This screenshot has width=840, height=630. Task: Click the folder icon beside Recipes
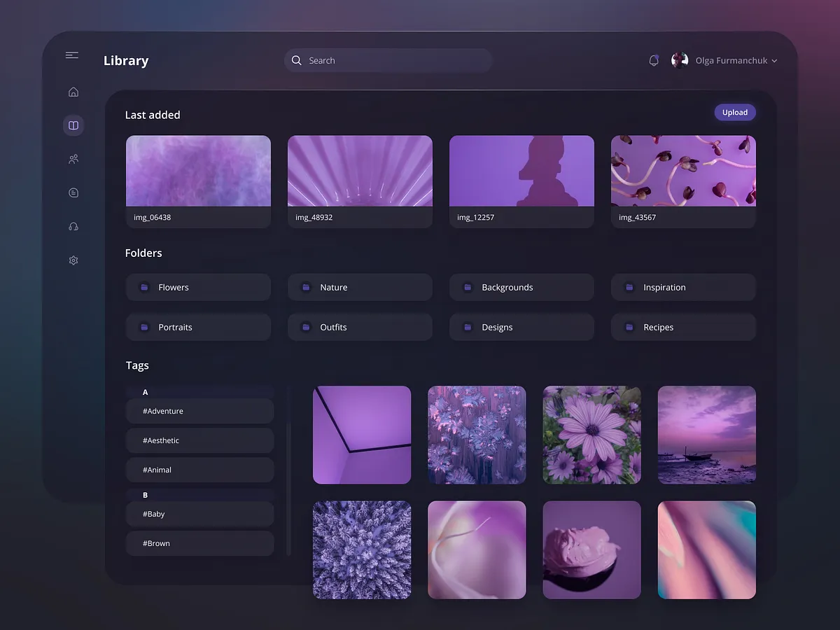click(x=629, y=327)
